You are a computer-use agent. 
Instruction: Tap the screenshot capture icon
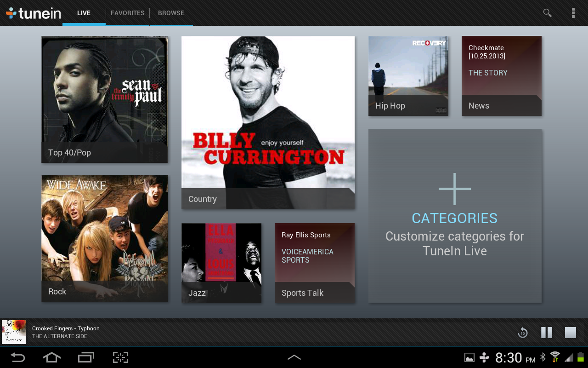(120, 357)
